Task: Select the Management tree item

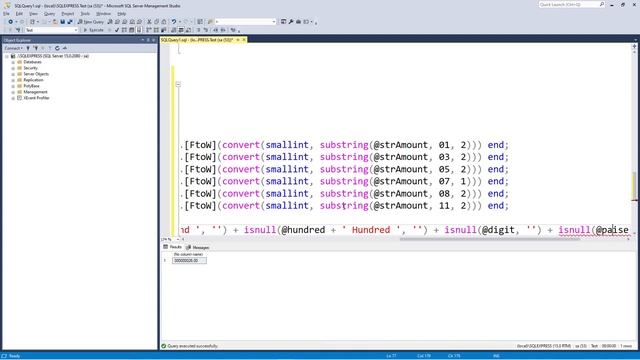Action: coord(35,92)
